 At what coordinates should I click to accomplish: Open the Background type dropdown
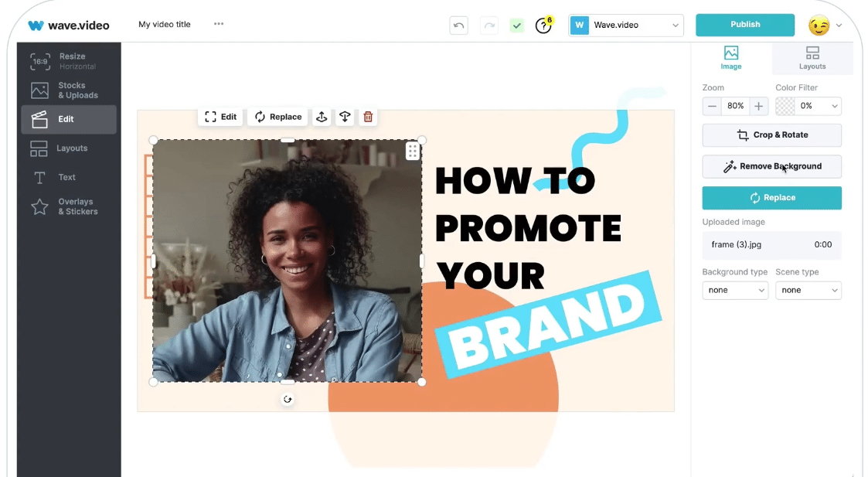735,291
